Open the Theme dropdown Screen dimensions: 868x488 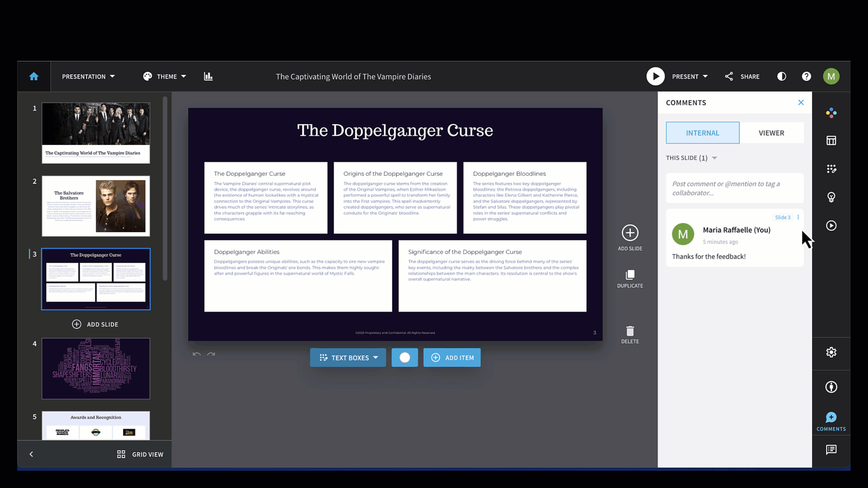pyautogui.click(x=165, y=77)
